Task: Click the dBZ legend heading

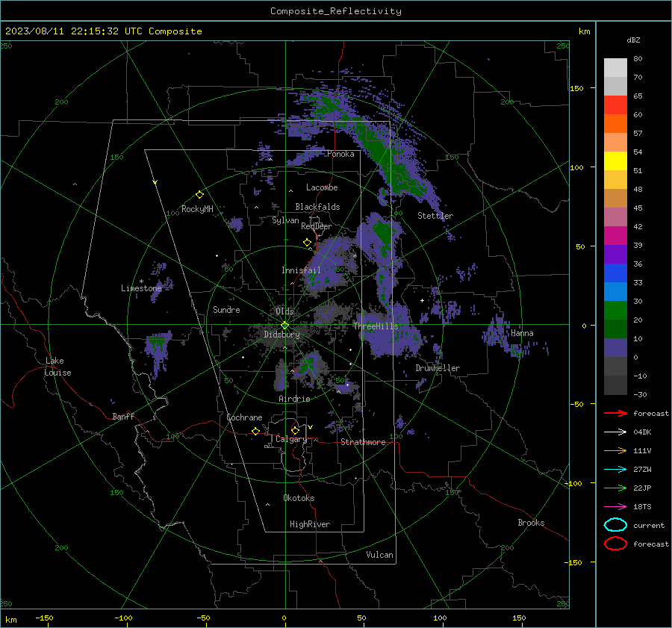Action: tap(633, 40)
